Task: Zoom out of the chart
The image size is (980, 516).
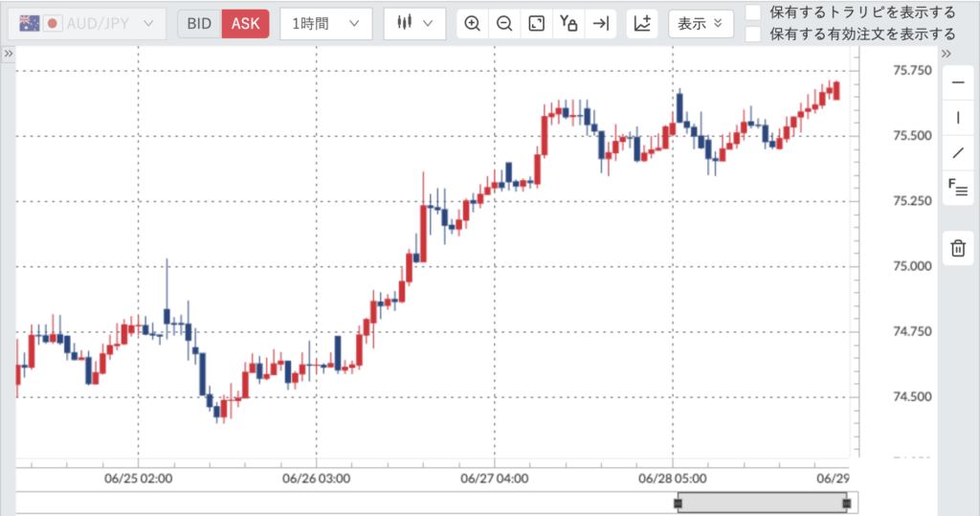Action: pos(504,24)
